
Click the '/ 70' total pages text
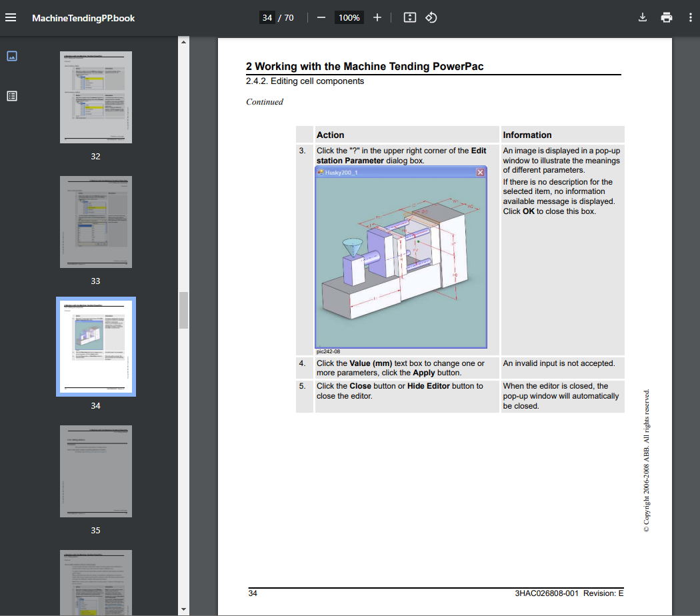pyautogui.click(x=286, y=18)
